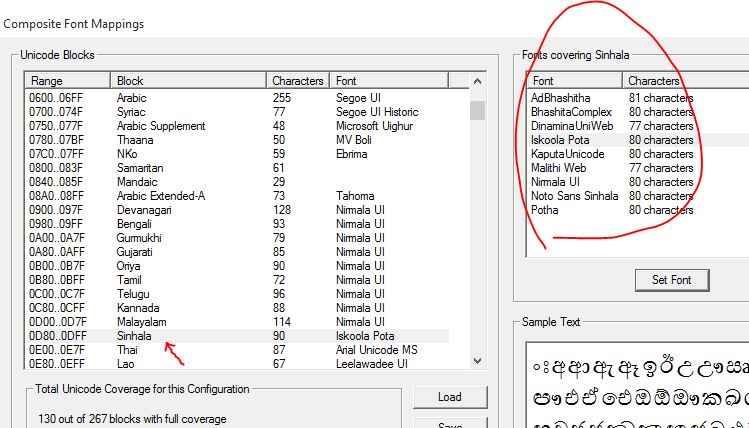The height and width of the screenshot is (428, 749).
Task: Click the Tahoma font cell
Action: (x=355, y=196)
